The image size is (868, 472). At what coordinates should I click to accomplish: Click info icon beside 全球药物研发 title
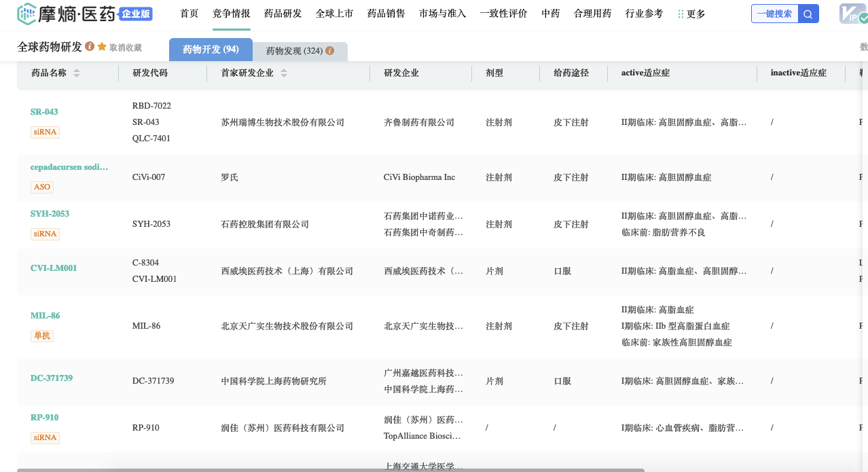tap(90, 47)
